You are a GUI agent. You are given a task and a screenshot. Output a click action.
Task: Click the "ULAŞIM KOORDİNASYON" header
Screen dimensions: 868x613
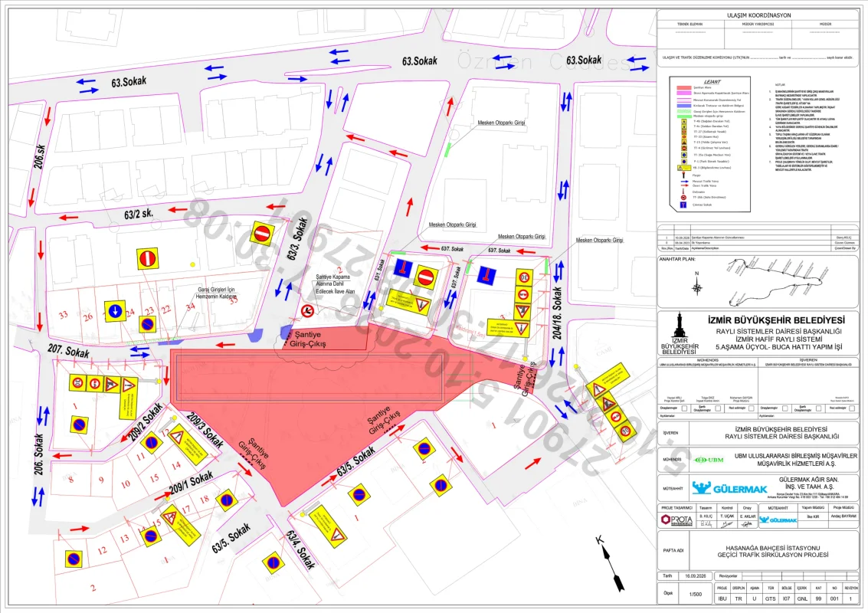(x=759, y=15)
